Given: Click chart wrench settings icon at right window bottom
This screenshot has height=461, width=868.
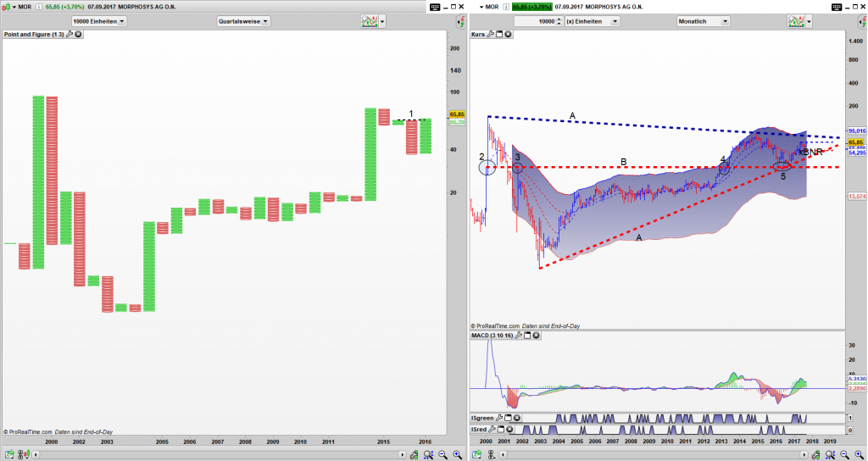Looking at the screenshot, I should click(x=816, y=454).
